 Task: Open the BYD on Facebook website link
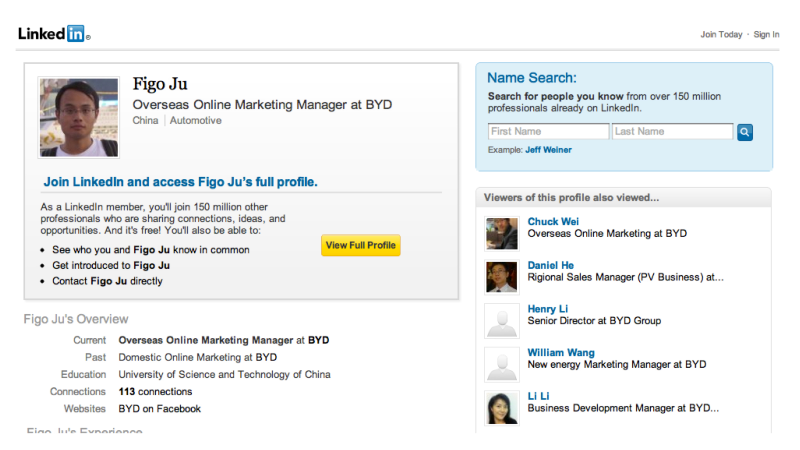[x=160, y=409]
